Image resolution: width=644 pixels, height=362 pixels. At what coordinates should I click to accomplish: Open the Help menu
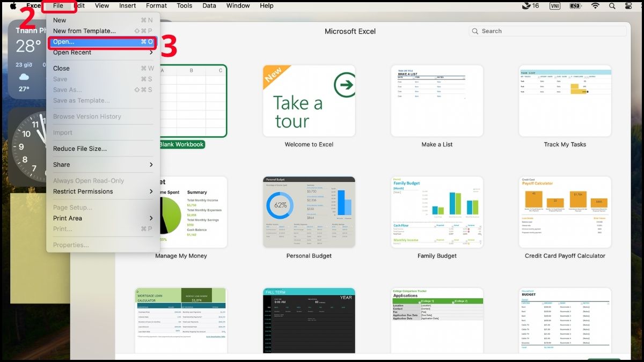pos(267,6)
